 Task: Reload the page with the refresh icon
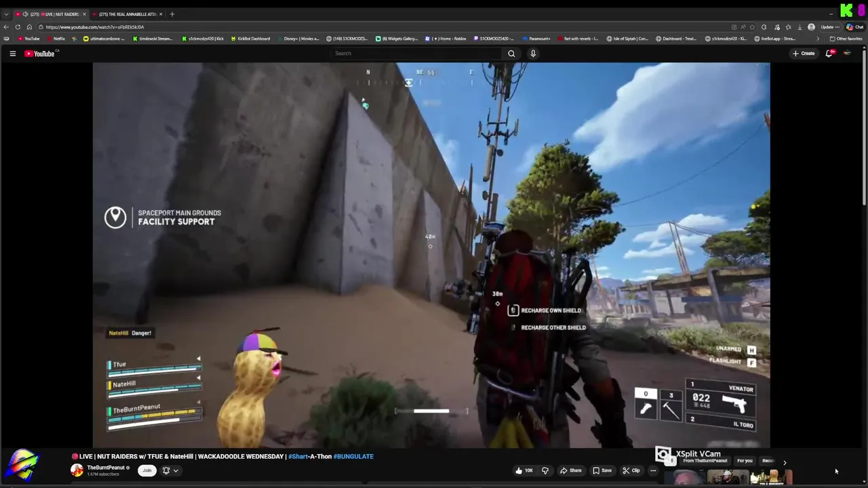pos(18,27)
